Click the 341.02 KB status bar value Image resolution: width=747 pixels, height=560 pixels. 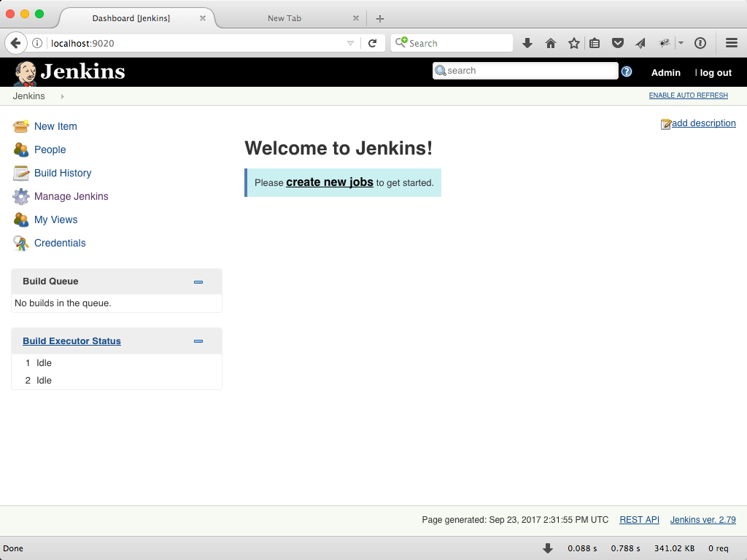[674, 548]
